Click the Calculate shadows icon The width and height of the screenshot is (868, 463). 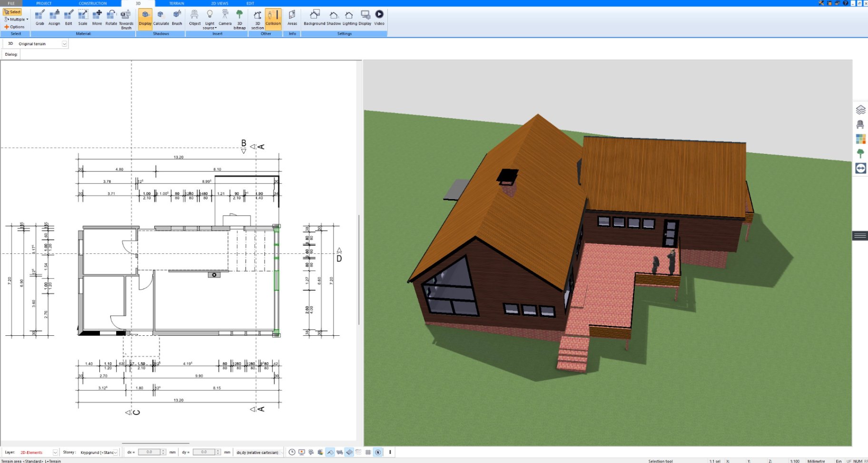click(x=161, y=18)
